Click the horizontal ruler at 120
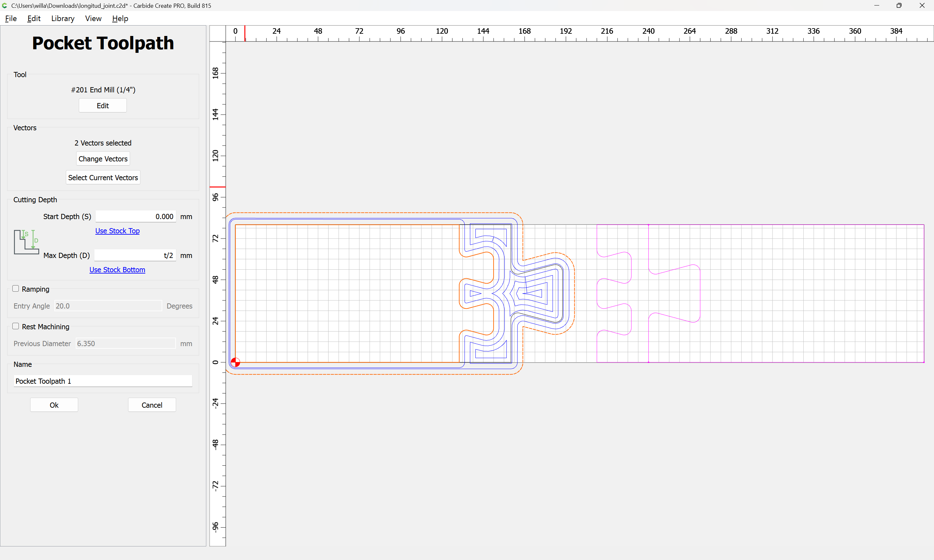This screenshot has width=934, height=560. tap(442, 31)
